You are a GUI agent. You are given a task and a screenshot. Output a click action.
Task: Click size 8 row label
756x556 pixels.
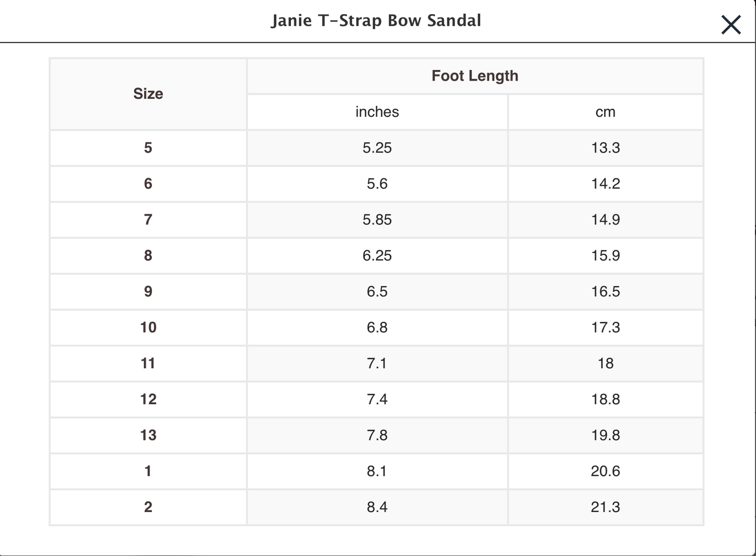tap(148, 256)
